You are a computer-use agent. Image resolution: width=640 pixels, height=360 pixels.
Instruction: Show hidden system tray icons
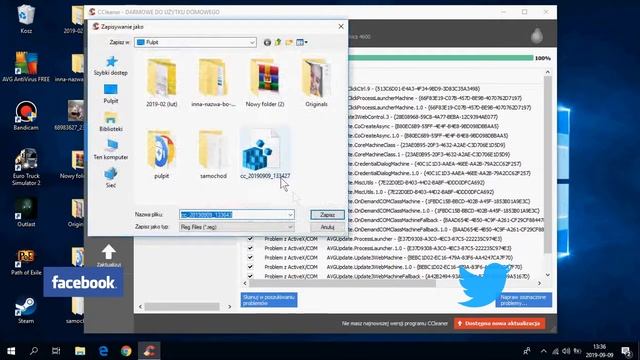coord(544,351)
